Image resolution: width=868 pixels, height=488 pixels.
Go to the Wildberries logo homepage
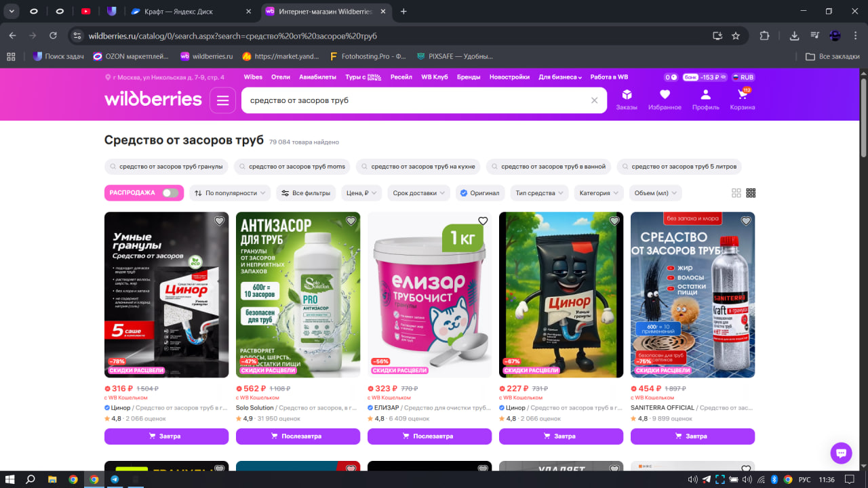click(x=153, y=100)
